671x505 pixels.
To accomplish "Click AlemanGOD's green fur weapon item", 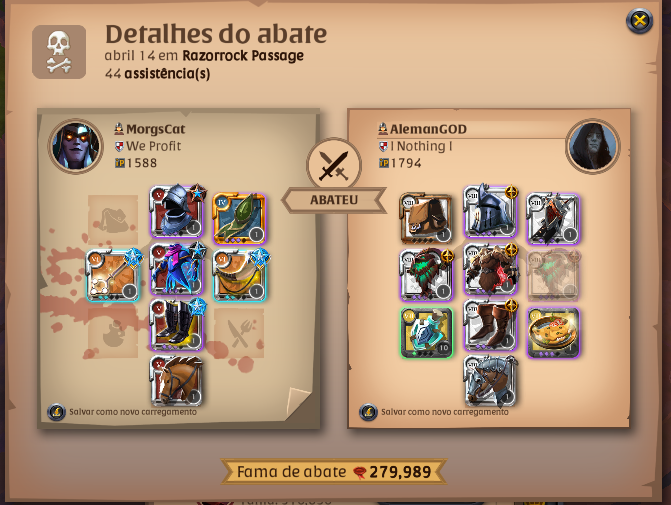I will pyautogui.click(x=426, y=274).
